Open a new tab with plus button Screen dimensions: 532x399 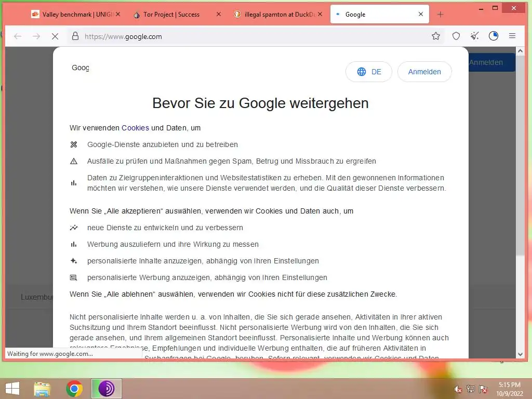point(441,14)
